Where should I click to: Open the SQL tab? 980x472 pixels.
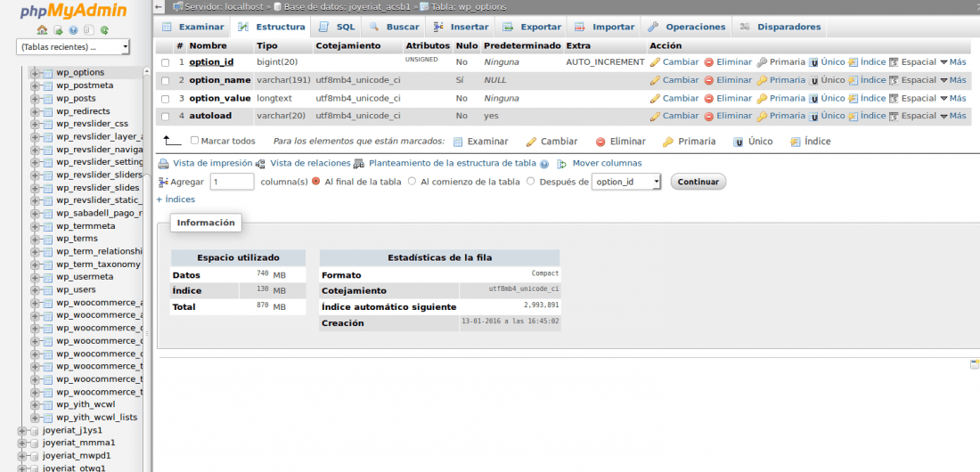337,27
